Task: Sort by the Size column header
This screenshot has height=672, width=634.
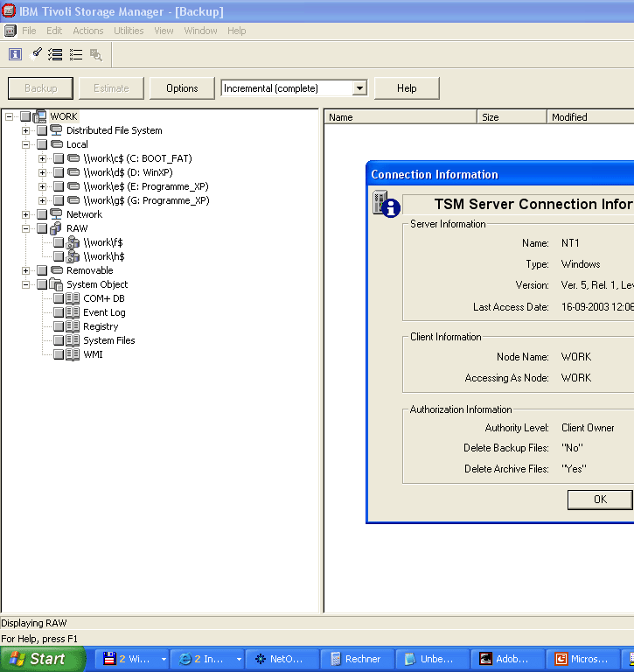Action: (512, 117)
